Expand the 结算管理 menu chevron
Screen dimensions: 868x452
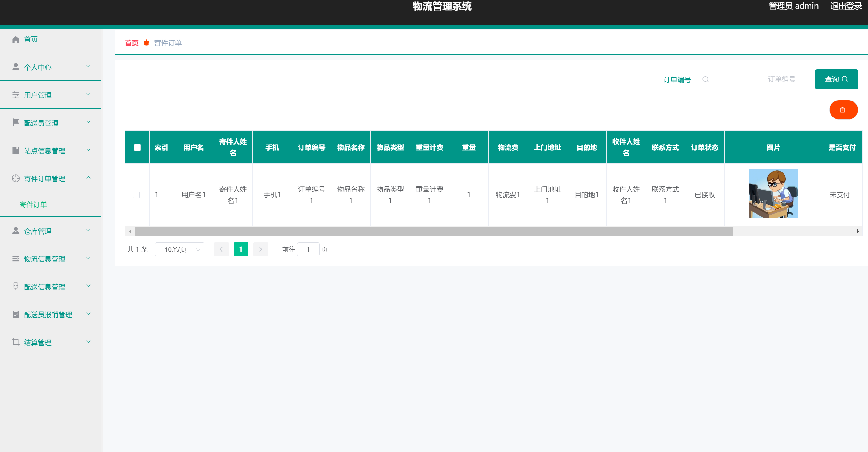[x=88, y=342]
